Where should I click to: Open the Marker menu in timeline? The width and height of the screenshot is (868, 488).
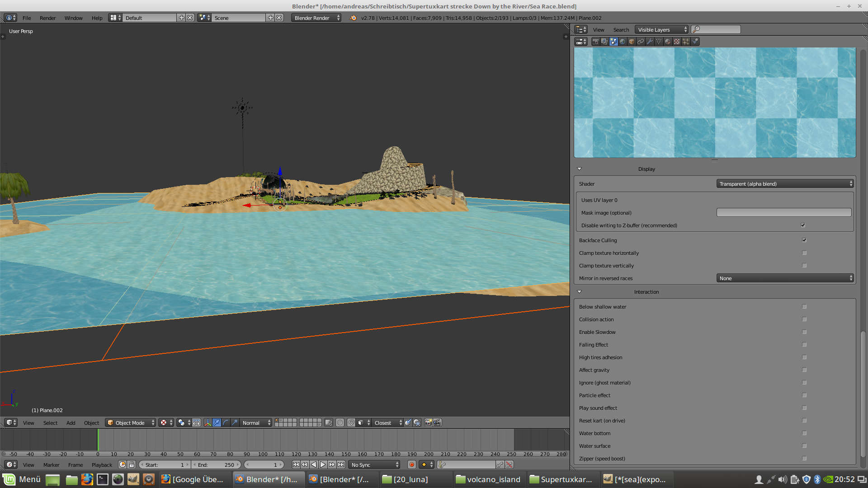click(51, 465)
